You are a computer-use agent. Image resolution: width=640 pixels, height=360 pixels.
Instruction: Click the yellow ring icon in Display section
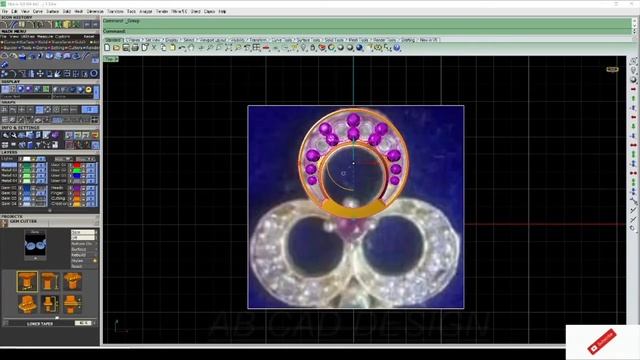click(x=89, y=89)
